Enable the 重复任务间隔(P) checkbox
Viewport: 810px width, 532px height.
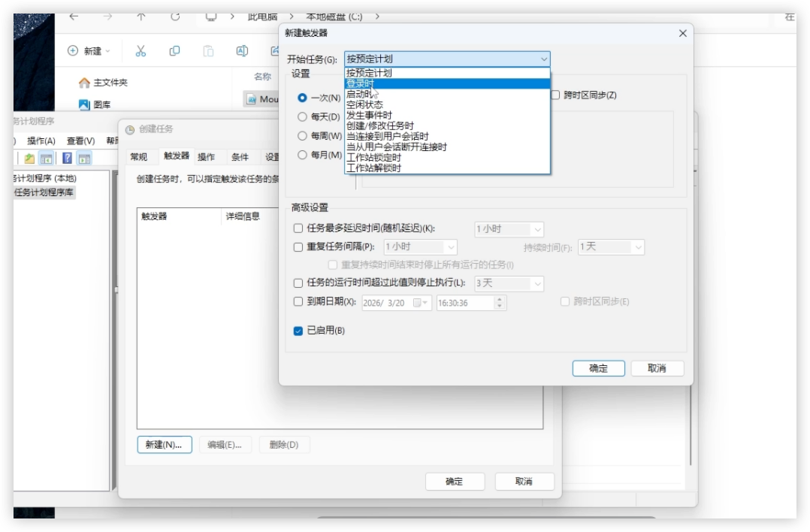(x=298, y=246)
